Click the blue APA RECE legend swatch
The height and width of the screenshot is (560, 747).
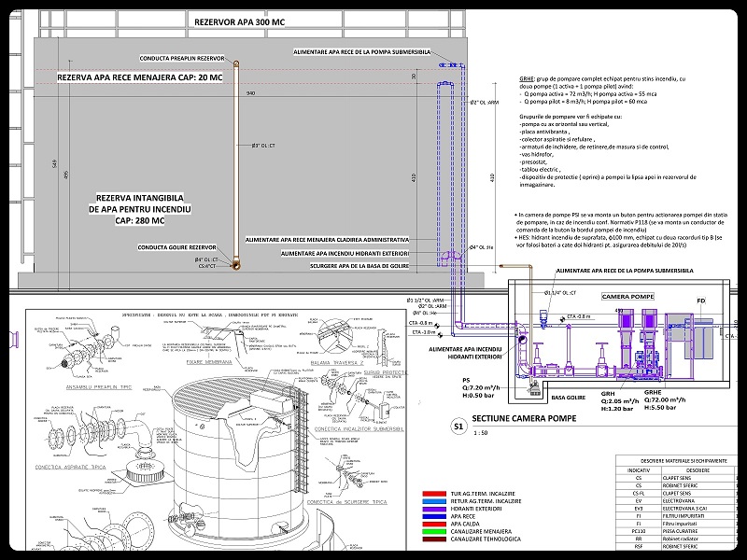pyautogui.click(x=432, y=517)
